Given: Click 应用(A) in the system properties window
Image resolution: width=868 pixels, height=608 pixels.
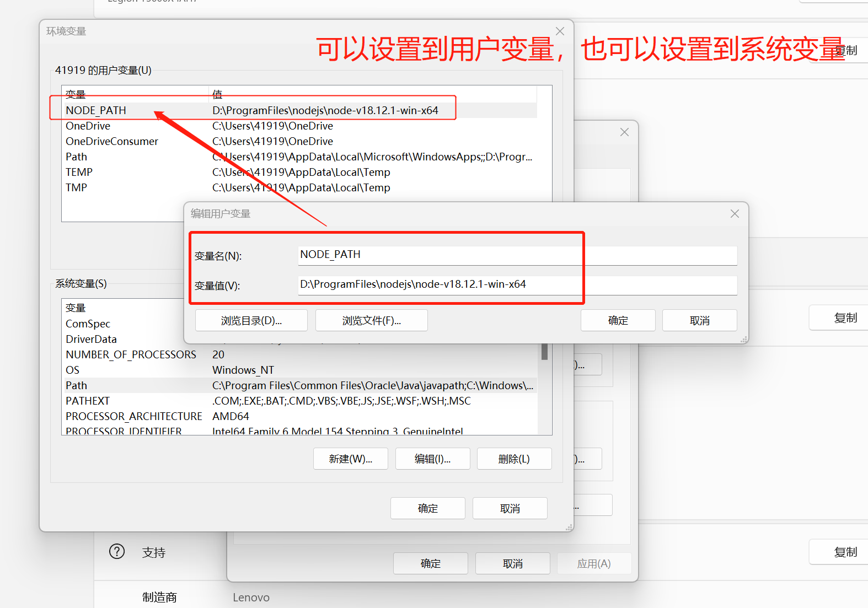Looking at the screenshot, I should 594,563.
